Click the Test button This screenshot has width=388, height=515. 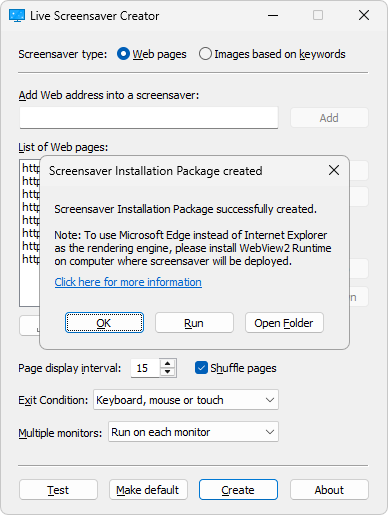[x=58, y=490]
